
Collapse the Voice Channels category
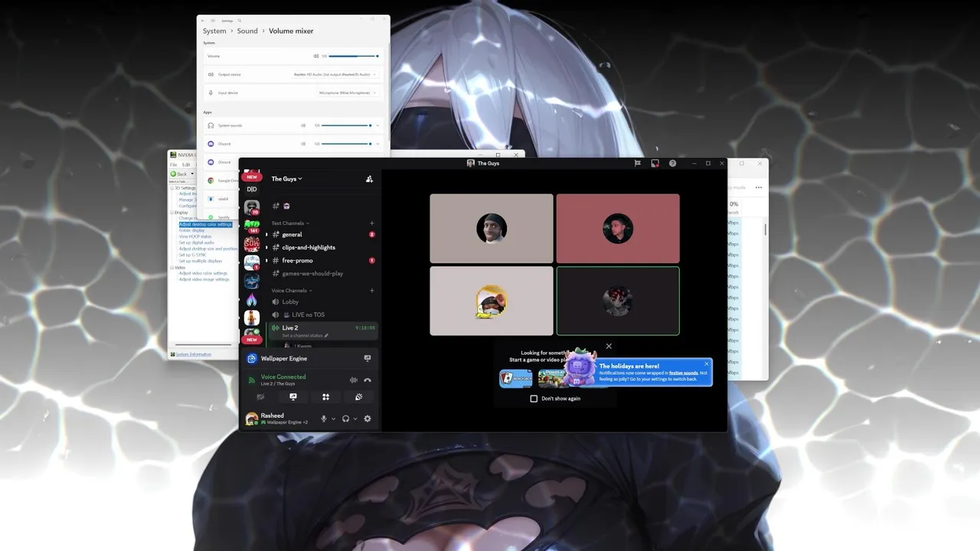pos(292,291)
